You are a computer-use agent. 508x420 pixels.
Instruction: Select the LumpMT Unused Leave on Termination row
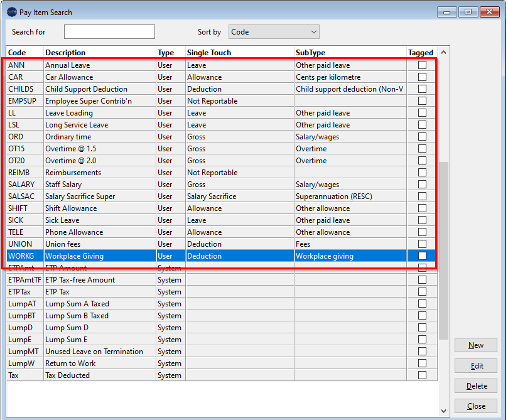pyautogui.click(x=94, y=352)
